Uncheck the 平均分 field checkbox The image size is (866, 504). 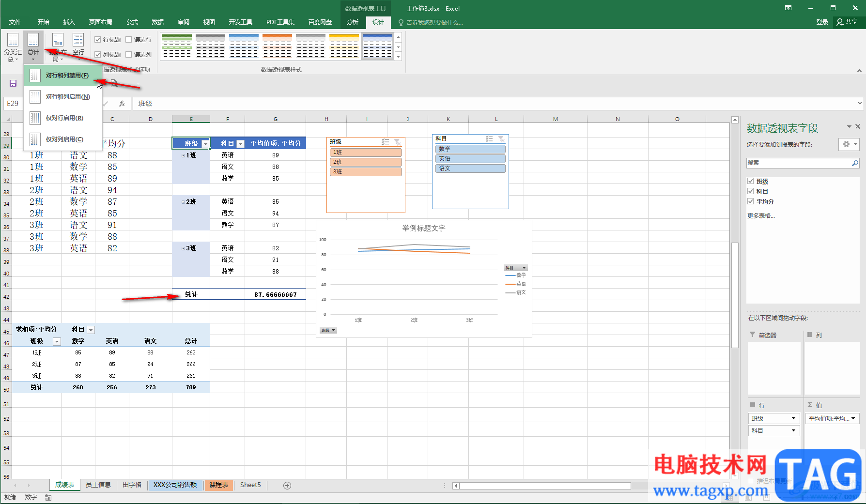click(751, 201)
